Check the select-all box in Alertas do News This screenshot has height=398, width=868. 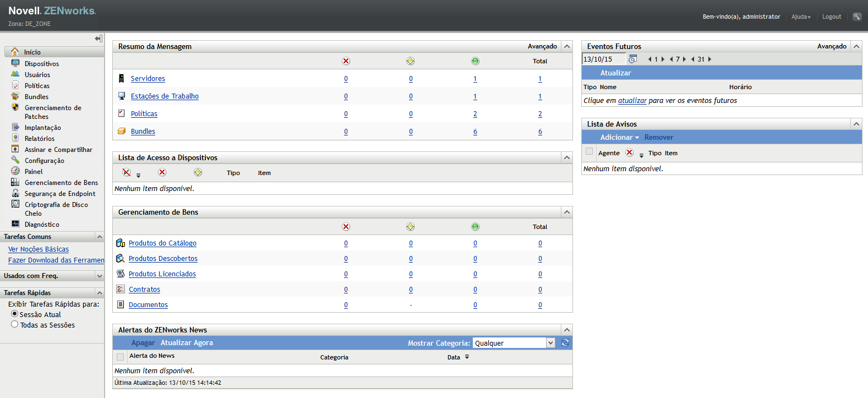(120, 357)
